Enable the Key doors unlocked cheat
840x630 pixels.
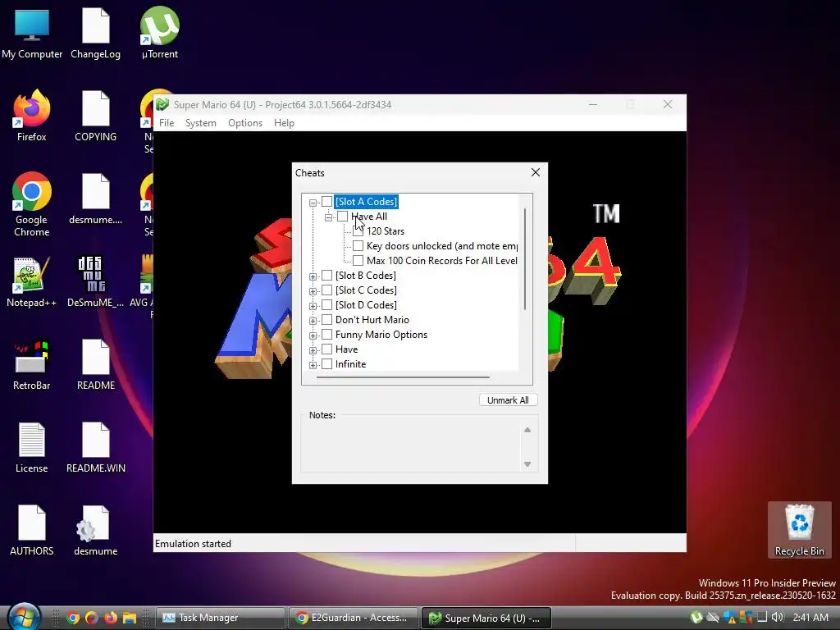click(358, 246)
